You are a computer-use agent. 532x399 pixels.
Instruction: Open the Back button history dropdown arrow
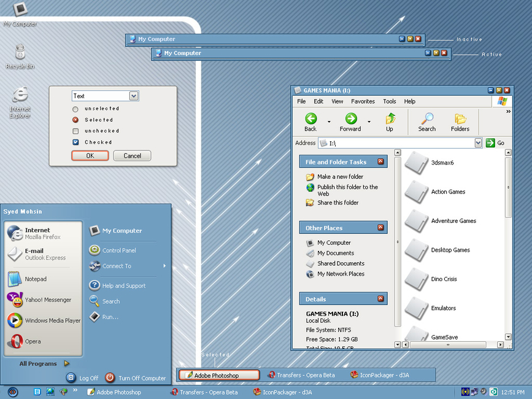click(329, 122)
